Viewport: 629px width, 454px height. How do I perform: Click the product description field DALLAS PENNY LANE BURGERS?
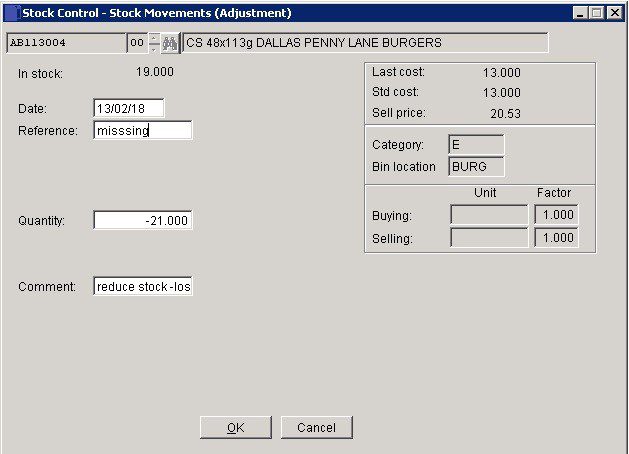(365, 43)
